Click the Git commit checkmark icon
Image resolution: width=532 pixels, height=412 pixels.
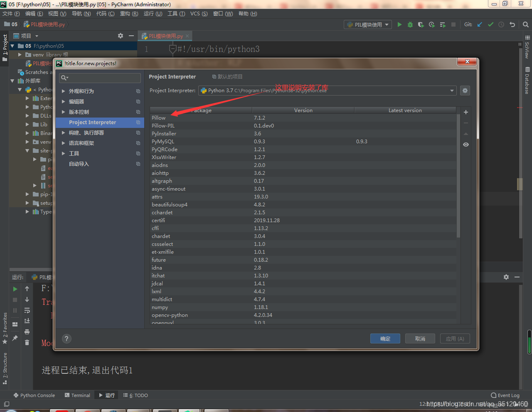(x=490, y=25)
